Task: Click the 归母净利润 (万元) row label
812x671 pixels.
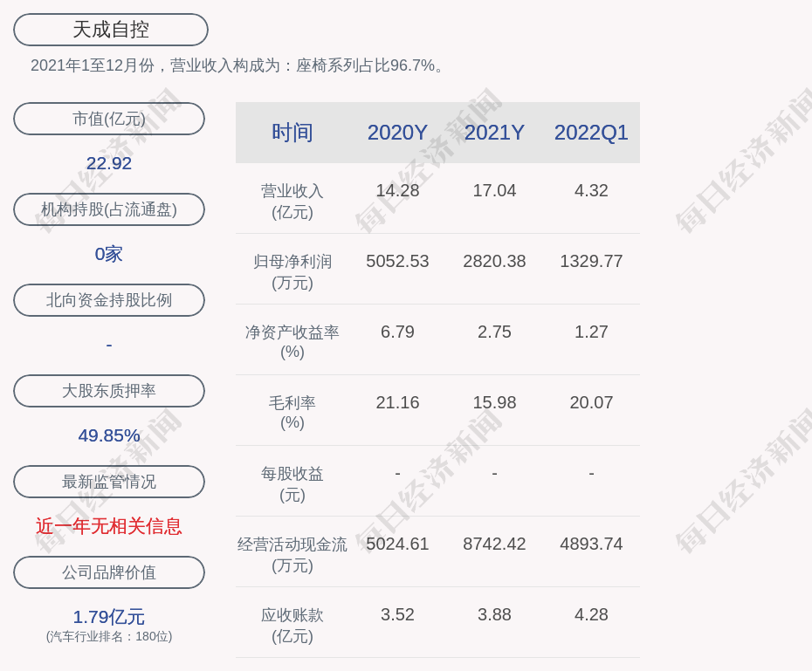Action: coord(292,272)
